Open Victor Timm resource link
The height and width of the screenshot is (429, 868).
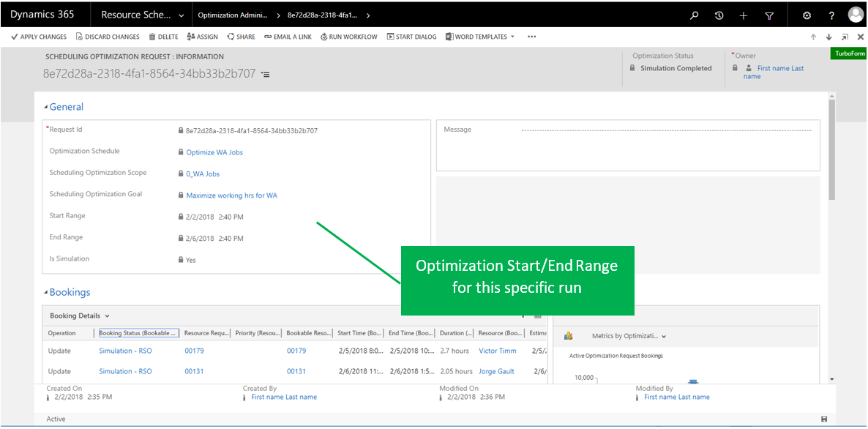point(497,351)
